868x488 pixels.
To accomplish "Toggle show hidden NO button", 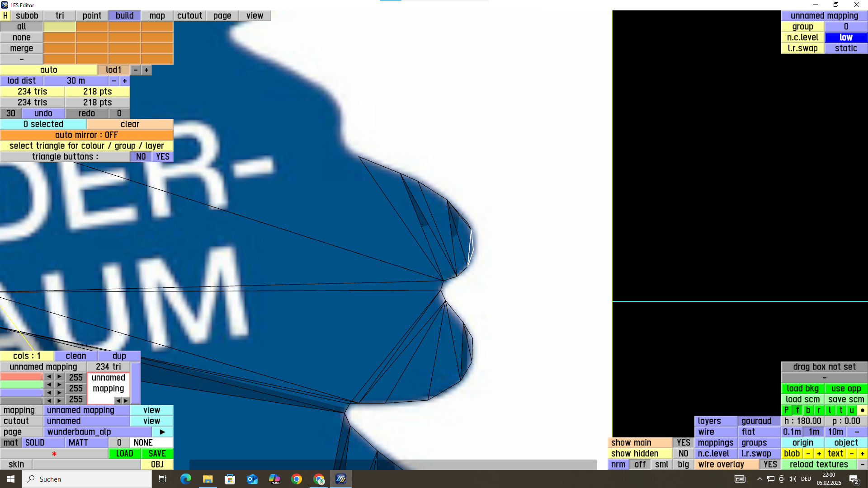I will pyautogui.click(x=683, y=454).
